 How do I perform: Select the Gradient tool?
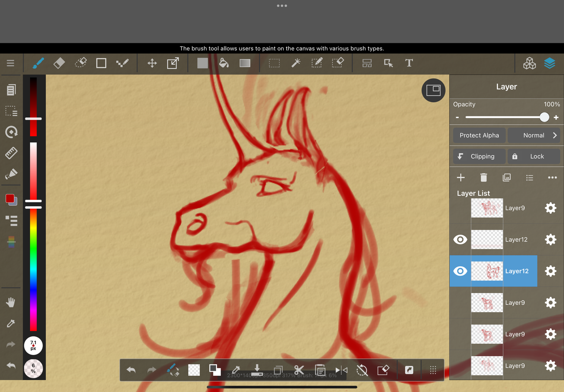click(x=245, y=63)
